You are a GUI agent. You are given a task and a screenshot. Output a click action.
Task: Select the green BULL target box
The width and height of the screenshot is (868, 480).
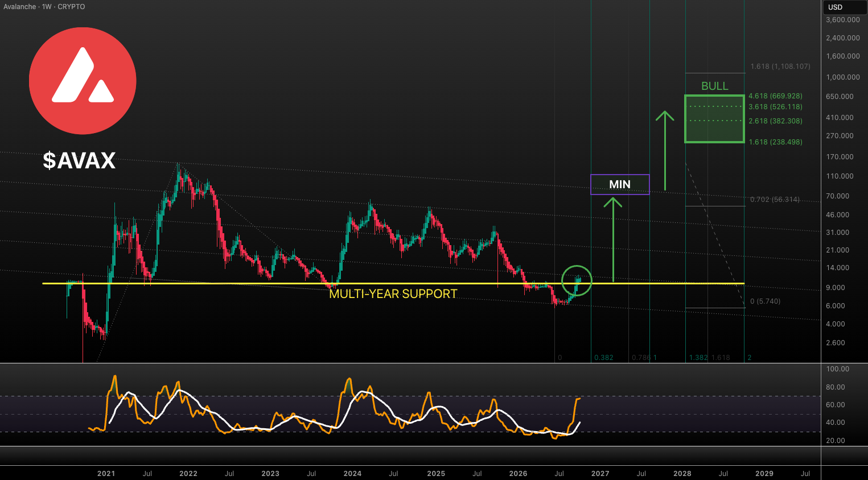[714, 119]
